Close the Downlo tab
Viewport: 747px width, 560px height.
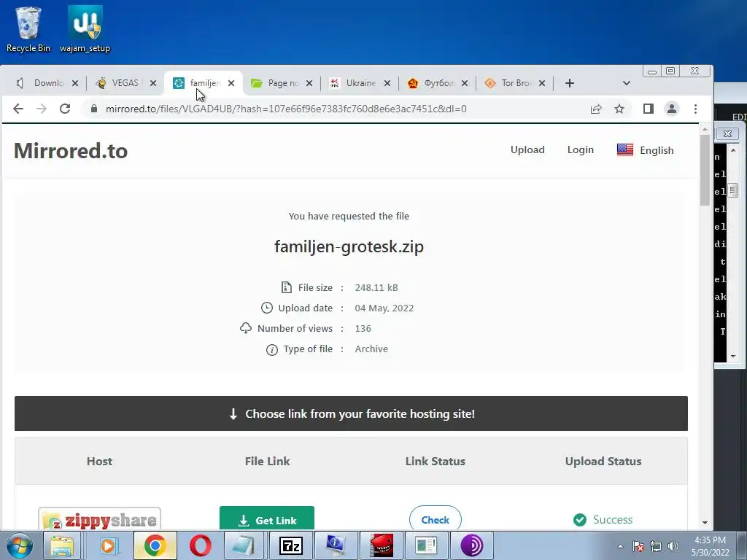click(75, 83)
